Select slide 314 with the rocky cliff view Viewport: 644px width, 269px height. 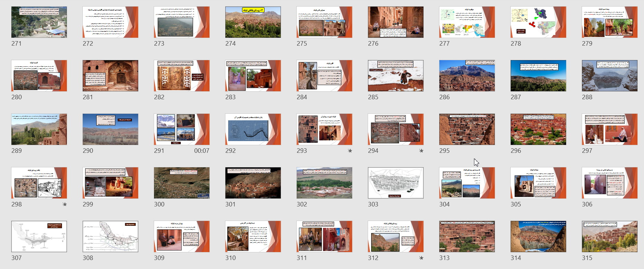(x=538, y=236)
